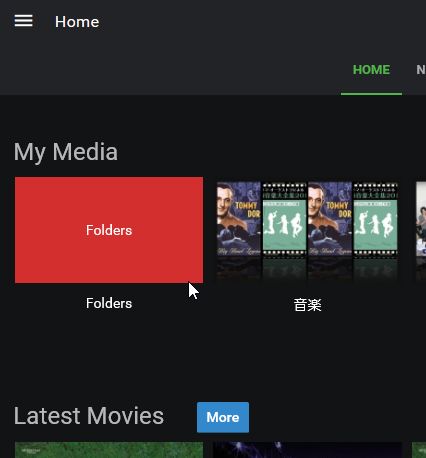
Task: Click the first green dancing silhouettes cover
Action: click(284, 219)
